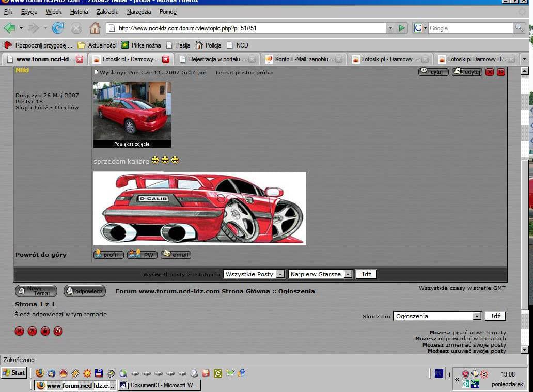Send private message via 'PW' icon
Viewport: 533px width, 392px height.
[142, 255]
